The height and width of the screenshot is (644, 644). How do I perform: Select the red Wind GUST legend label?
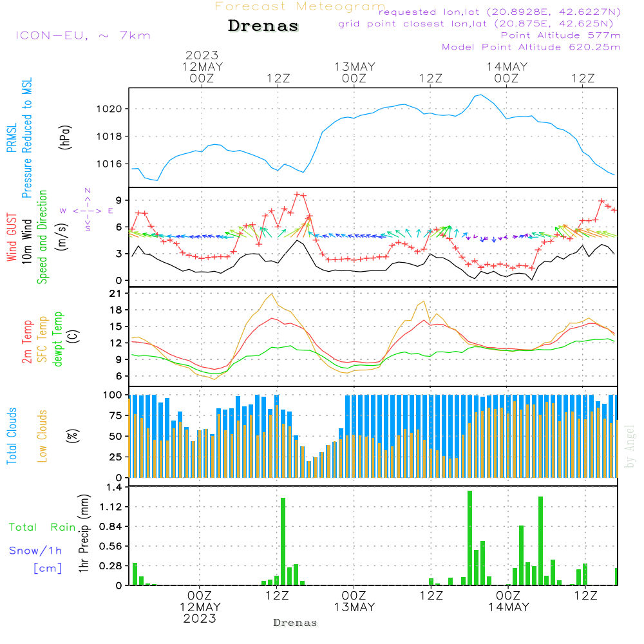pos(12,237)
